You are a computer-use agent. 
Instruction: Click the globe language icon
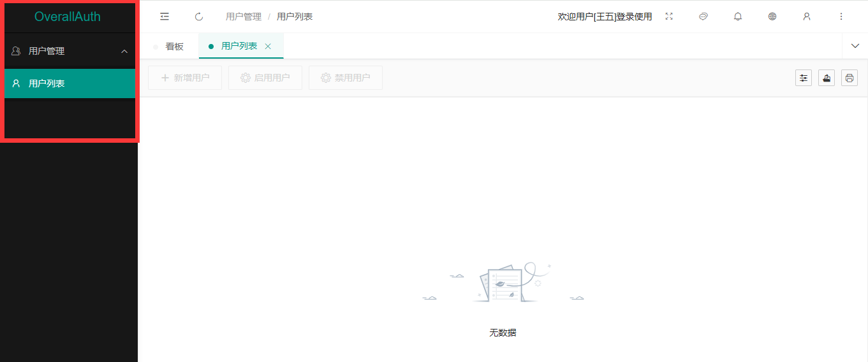pyautogui.click(x=772, y=17)
